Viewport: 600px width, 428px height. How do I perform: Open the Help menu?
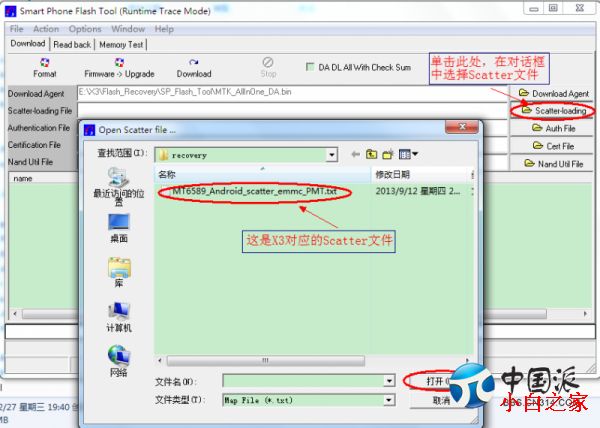pos(164,29)
